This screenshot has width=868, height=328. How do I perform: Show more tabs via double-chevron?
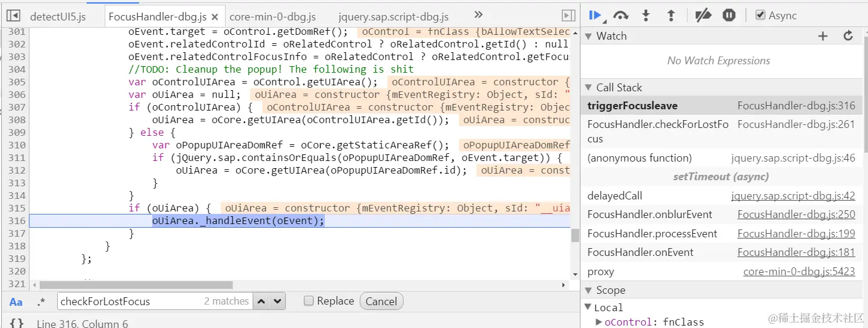coord(478,14)
